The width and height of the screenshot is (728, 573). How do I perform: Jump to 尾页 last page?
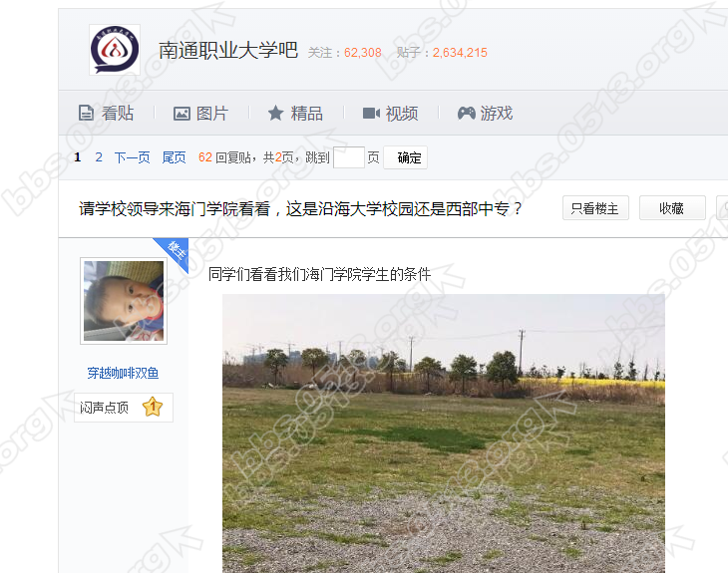click(x=174, y=157)
